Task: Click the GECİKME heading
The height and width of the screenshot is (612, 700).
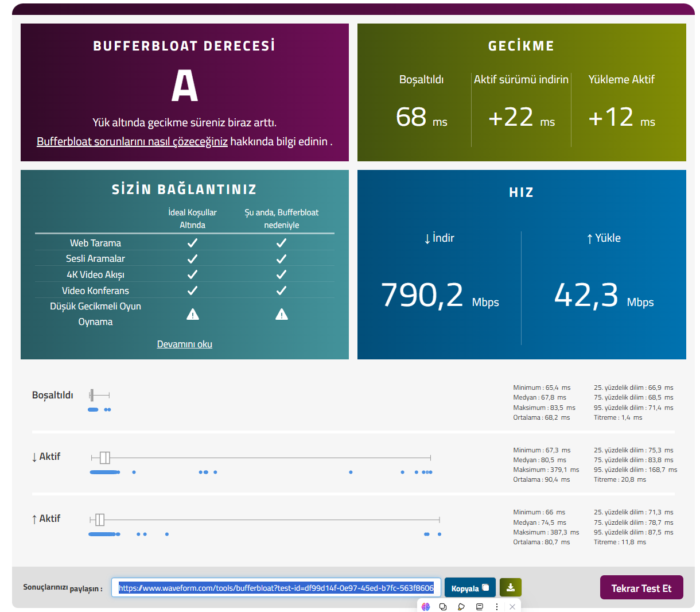Action: (521, 46)
